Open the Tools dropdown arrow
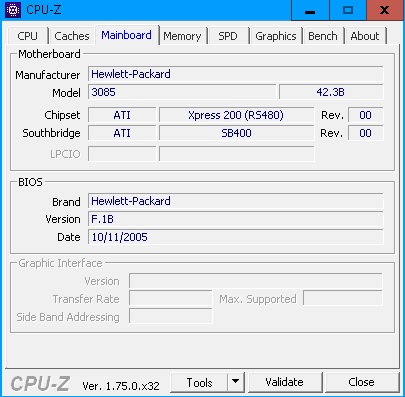 click(236, 382)
